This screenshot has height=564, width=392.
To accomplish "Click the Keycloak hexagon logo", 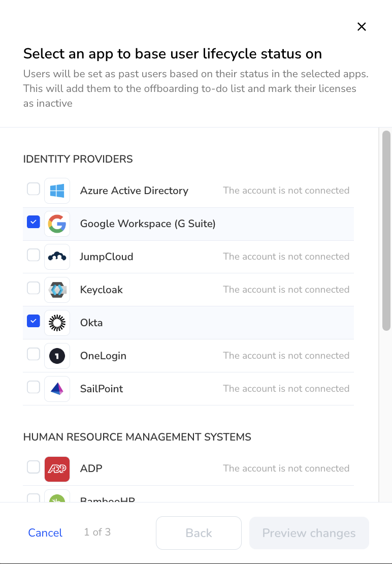I will tap(57, 290).
